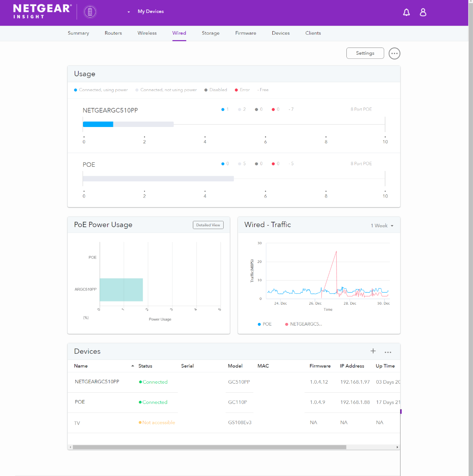
Task: Click firmware version 1.0.4.9
Action: (x=318, y=402)
